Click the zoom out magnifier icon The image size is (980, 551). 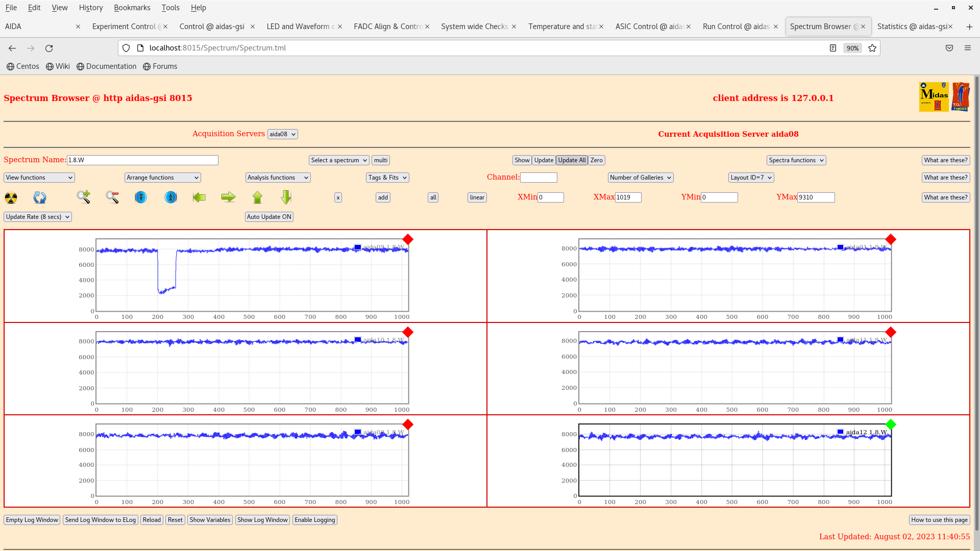point(112,197)
